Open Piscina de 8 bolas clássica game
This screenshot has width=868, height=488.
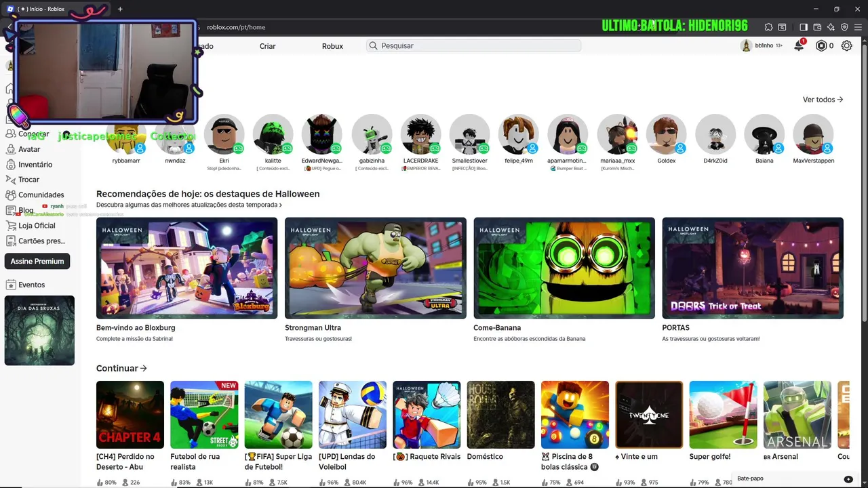575,415
